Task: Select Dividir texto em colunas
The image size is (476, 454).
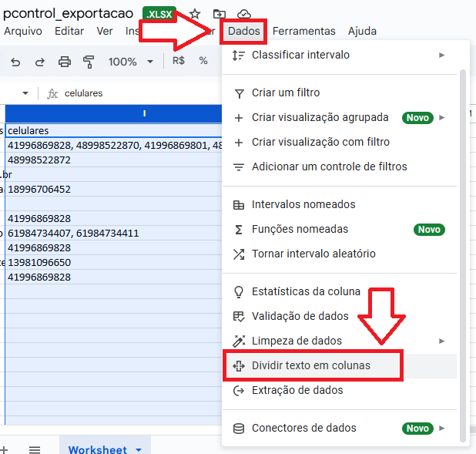Action: (x=311, y=365)
